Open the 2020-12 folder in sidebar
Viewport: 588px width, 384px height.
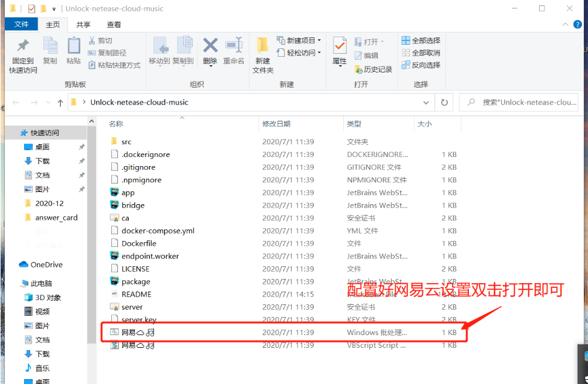[x=44, y=203]
